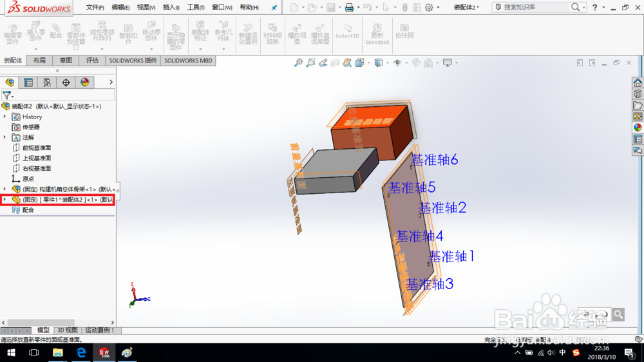644x362 pixels.
Task: Click the Dynamic Annotation Views icon
Action: coord(347,63)
